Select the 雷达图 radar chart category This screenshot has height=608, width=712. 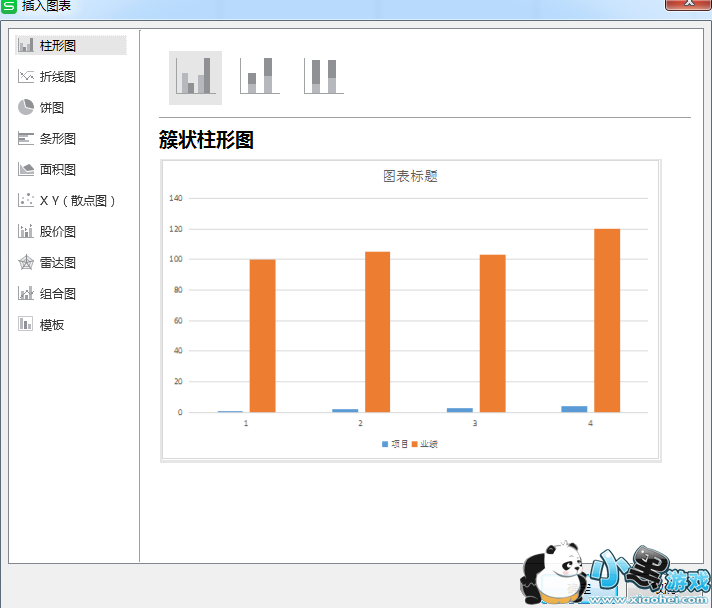pyautogui.click(x=57, y=262)
